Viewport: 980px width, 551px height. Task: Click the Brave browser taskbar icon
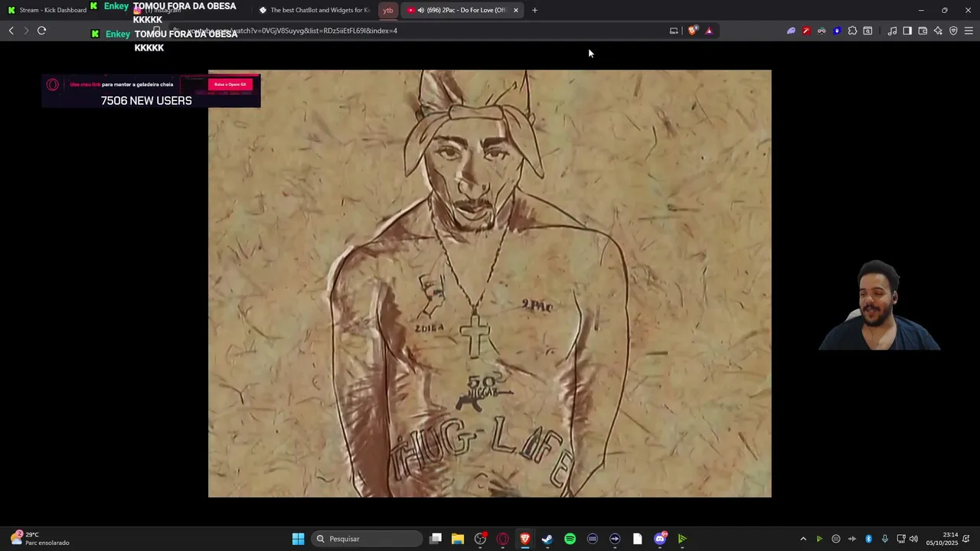point(525,539)
